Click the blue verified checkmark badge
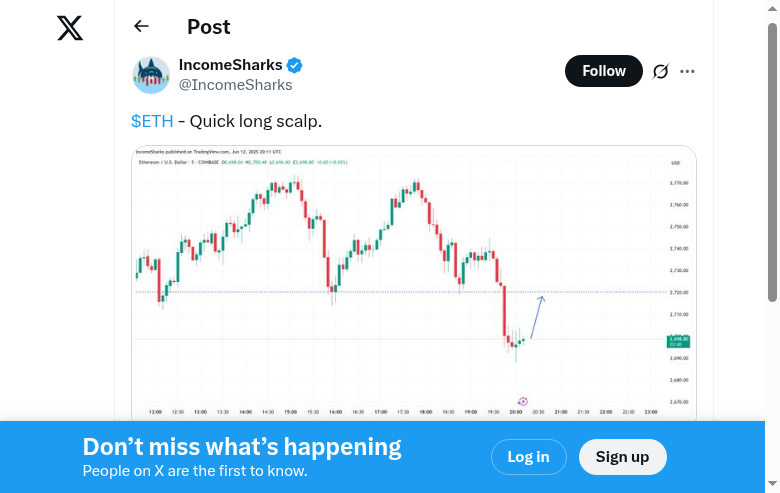The image size is (780, 493). tap(295, 66)
